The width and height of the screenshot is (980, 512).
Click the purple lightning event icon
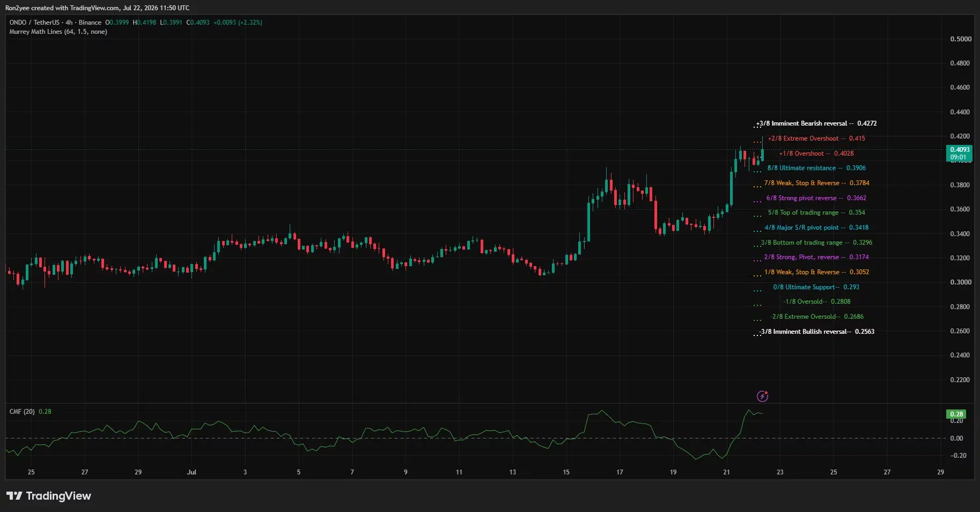[x=762, y=396]
